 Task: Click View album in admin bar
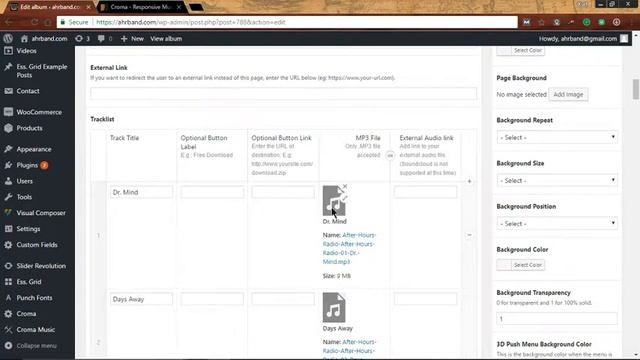click(166, 39)
